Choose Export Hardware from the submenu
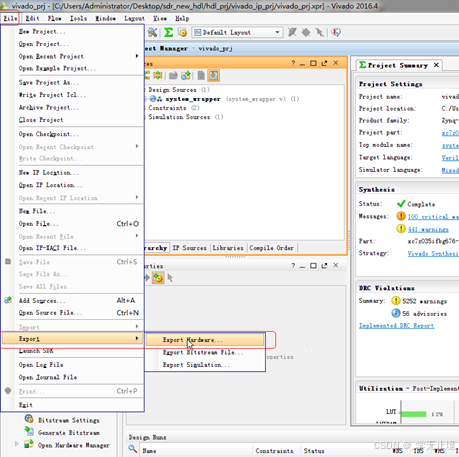 coord(205,340)
